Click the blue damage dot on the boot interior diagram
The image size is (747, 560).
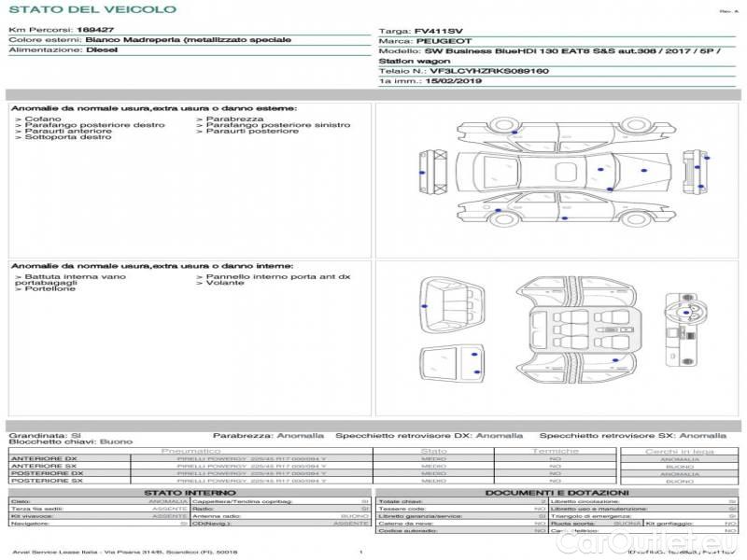point(425,306)
